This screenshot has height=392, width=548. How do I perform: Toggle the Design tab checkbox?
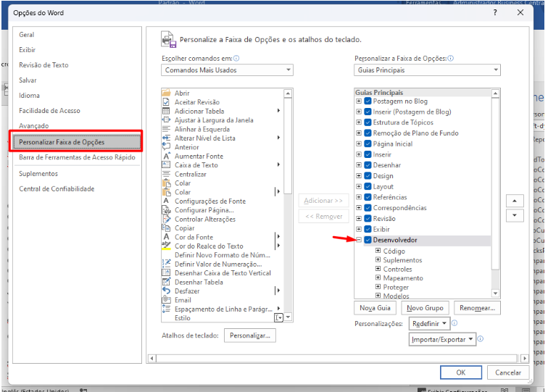pos(368,176)
